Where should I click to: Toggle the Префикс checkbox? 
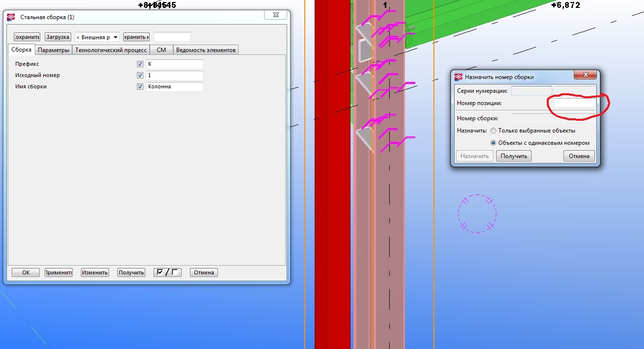coord(140,64)
